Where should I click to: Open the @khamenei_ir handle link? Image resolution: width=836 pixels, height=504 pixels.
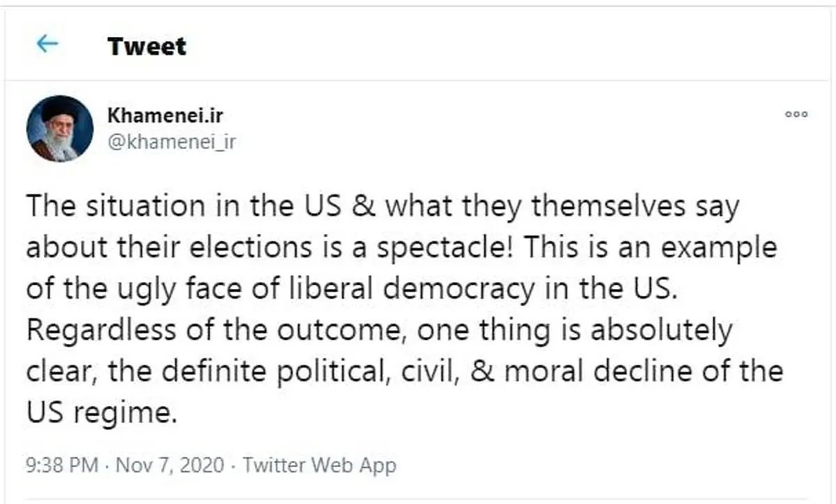171,142
